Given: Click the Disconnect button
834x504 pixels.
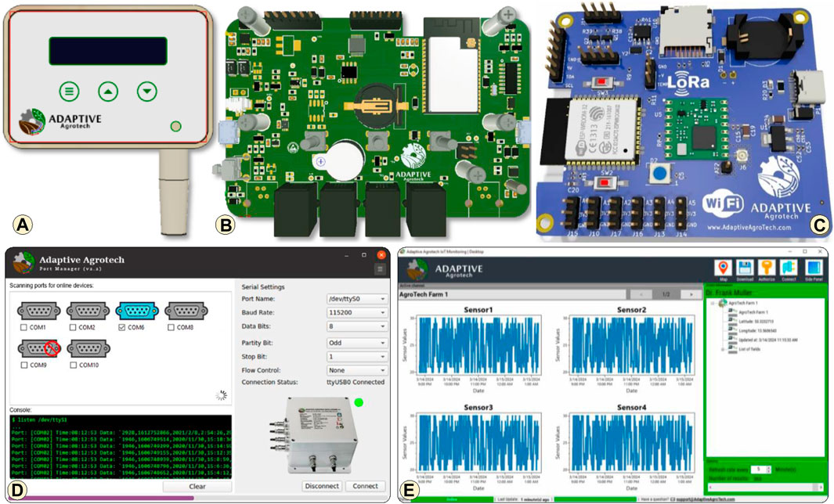Looking at the screenshot, I should tap(322, 486).
